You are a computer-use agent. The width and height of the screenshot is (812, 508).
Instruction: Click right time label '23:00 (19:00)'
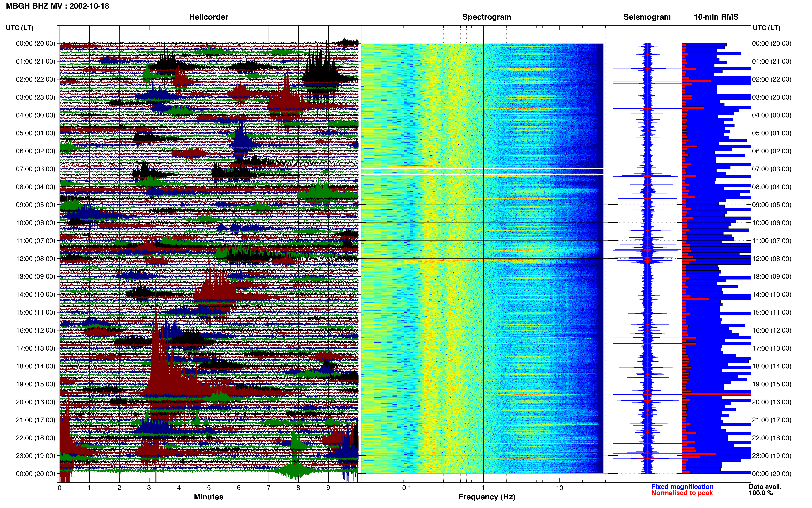(x=772, y=456)
